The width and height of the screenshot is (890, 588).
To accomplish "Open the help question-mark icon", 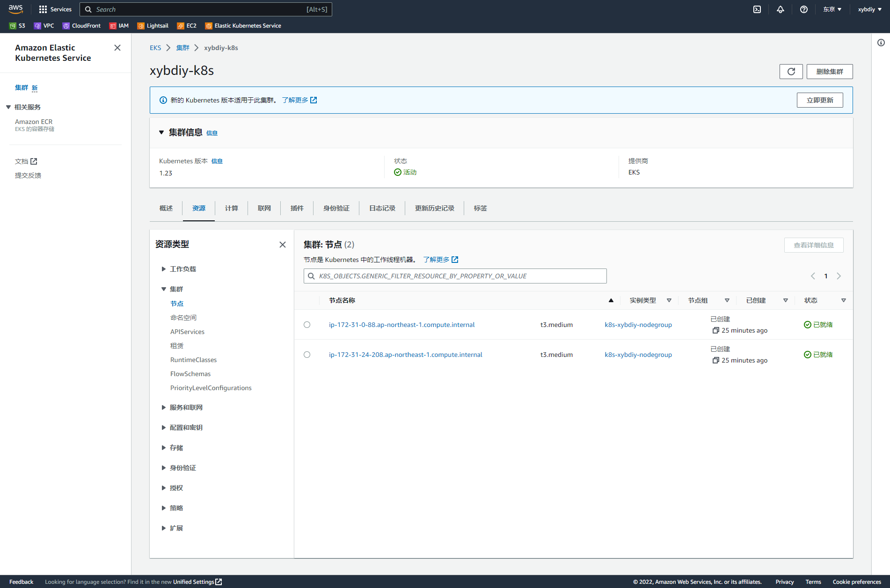I will pyautogui.click(x=804, y=9).
